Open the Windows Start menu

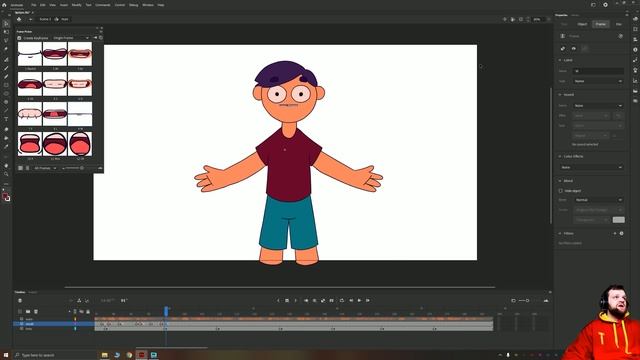click(x=6, y=355)
